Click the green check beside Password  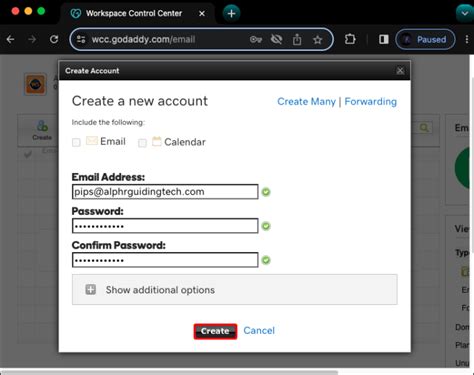[266, 226]
